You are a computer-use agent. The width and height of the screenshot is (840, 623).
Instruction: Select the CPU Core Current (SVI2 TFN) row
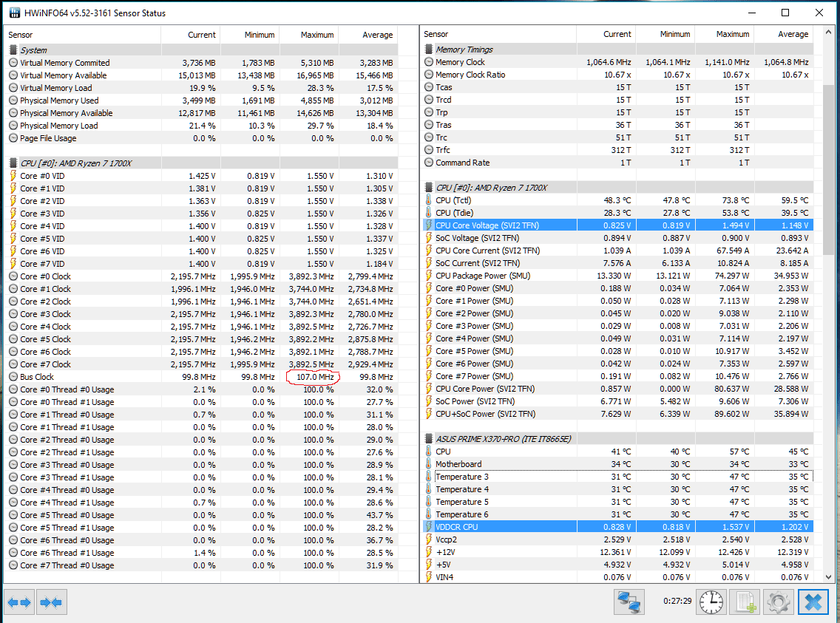(x=618, y=251)
